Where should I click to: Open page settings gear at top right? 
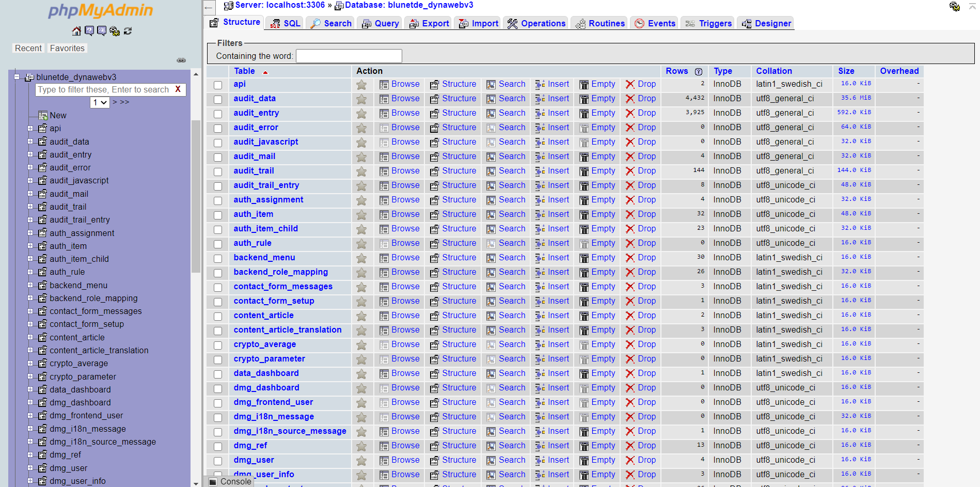click(x=954, y=6)
